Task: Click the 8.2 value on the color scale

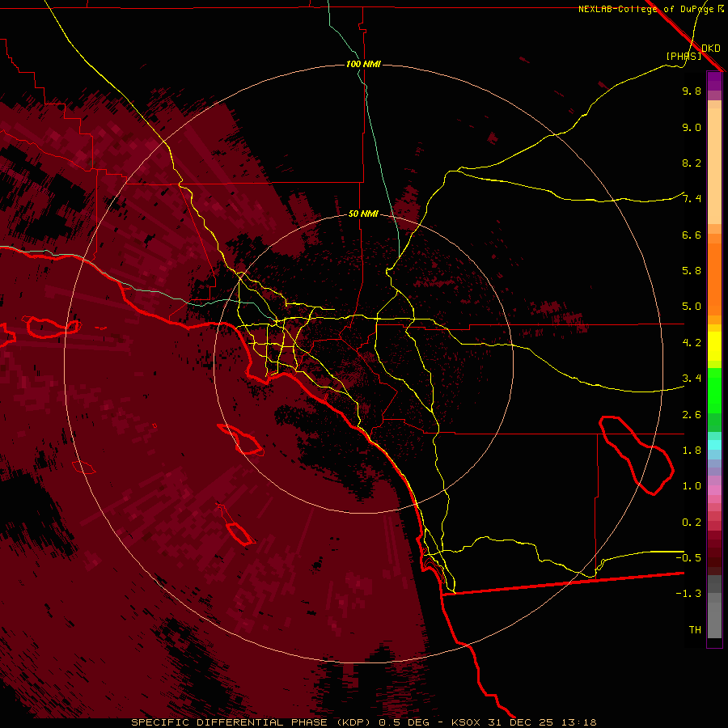Action: [692, 163]
